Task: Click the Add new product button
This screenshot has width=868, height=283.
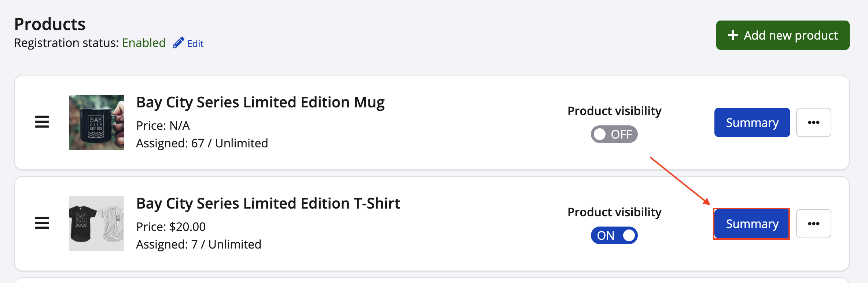Action: 783,35
